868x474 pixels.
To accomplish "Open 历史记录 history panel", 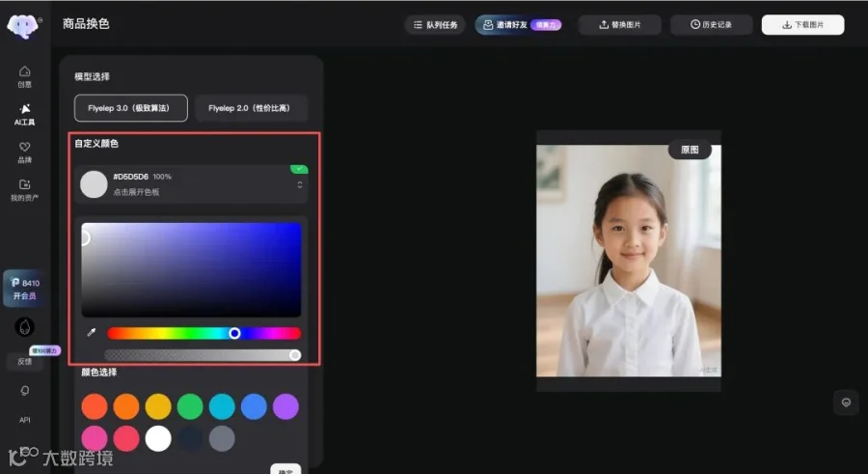I will (712, 25).
